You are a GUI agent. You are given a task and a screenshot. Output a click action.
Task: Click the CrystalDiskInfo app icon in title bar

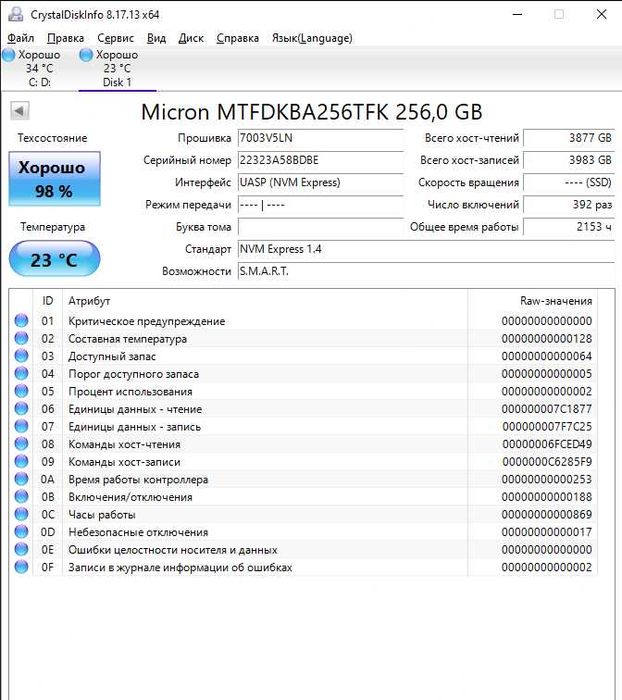click(x=16, y=14)
